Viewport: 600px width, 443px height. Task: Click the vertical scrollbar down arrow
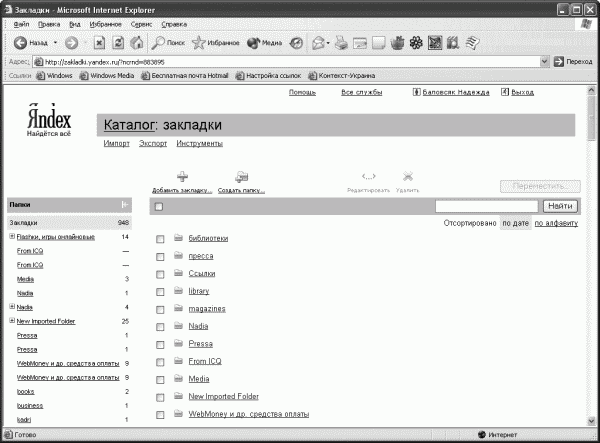click(591, 421)
